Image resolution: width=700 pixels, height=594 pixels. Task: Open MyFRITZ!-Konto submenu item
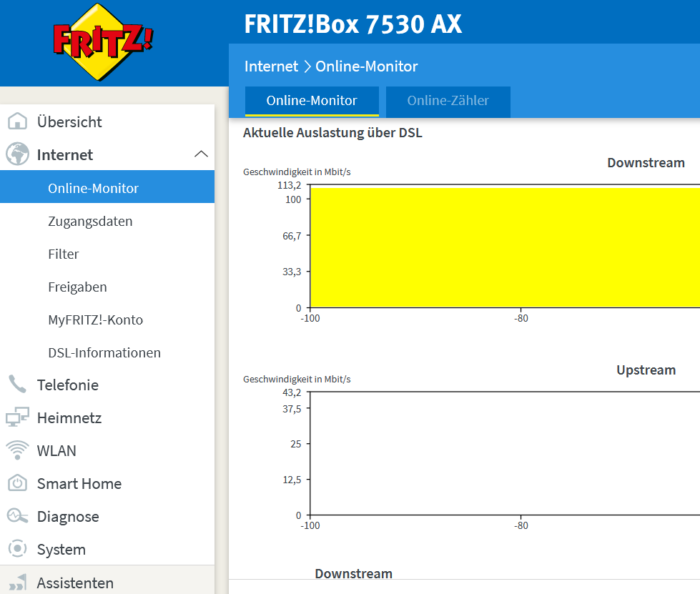point(107,320)
